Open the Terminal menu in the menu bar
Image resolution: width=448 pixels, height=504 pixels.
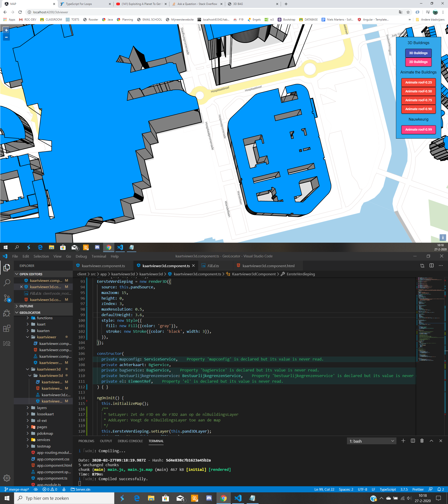tap(99, 256)
